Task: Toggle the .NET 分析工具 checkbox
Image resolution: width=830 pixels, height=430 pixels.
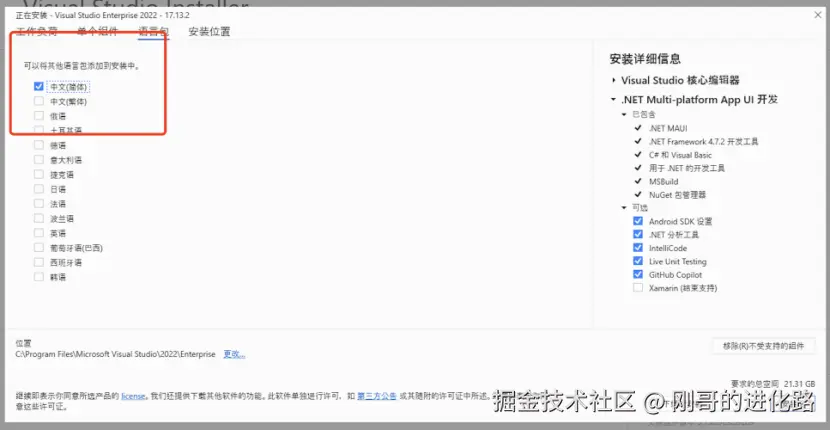Action: (638, 235)
